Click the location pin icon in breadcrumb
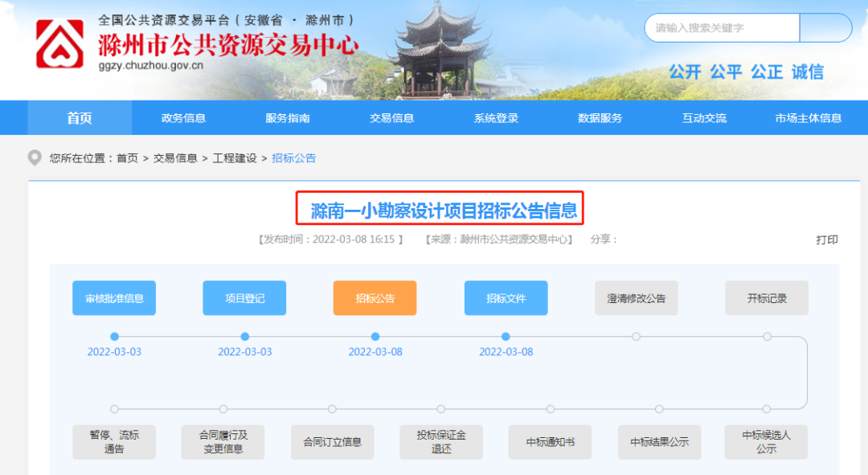 pyautogui.click(x=35, y=158)
